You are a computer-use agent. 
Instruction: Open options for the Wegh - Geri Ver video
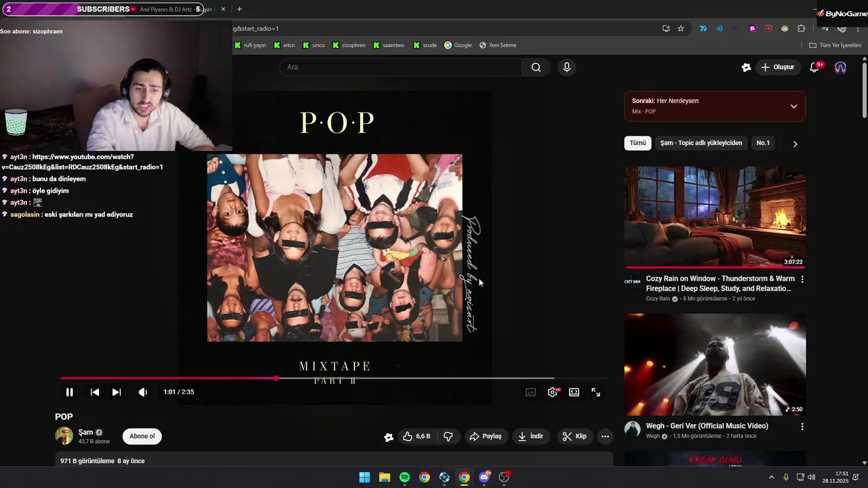point(802,426)
